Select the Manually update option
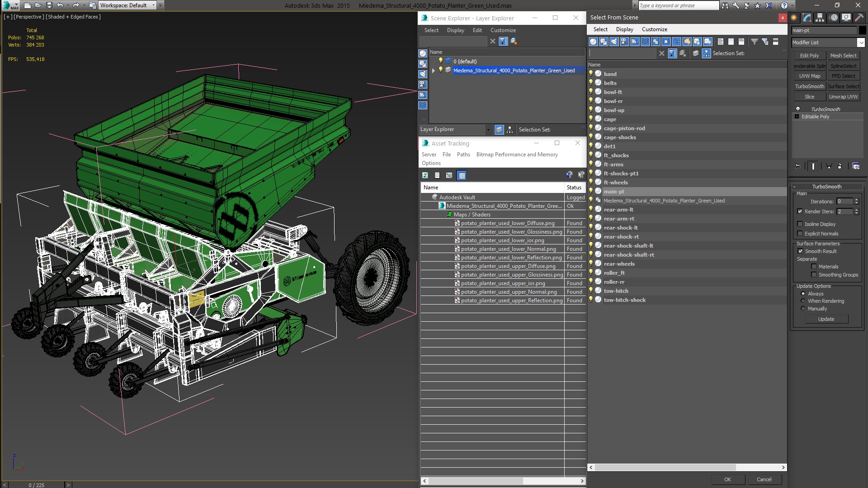Screen dimensions: 868x488 click(803, 309)
